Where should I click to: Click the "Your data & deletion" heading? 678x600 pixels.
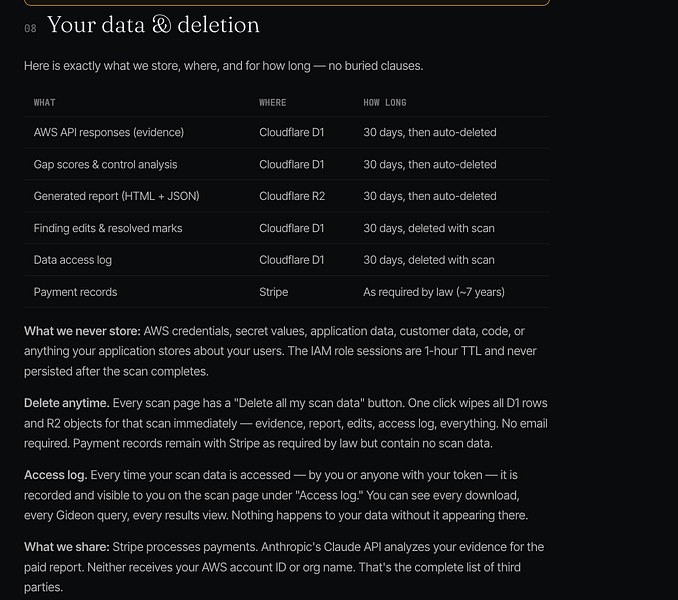tap(153, 25)
